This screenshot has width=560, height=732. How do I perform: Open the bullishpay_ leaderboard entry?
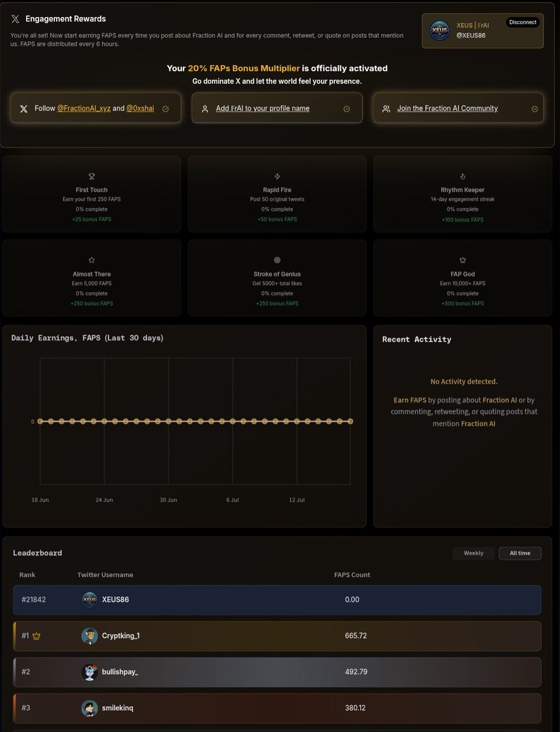click(x=277, y=672)
